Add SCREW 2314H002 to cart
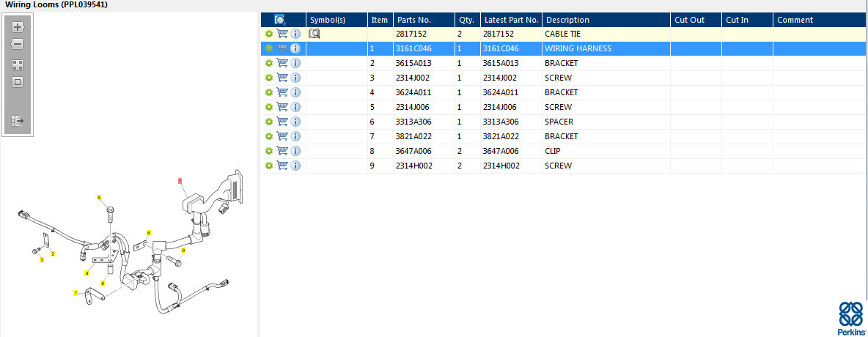The width and height of the screenshot is (868, 337). pos(282,166)
